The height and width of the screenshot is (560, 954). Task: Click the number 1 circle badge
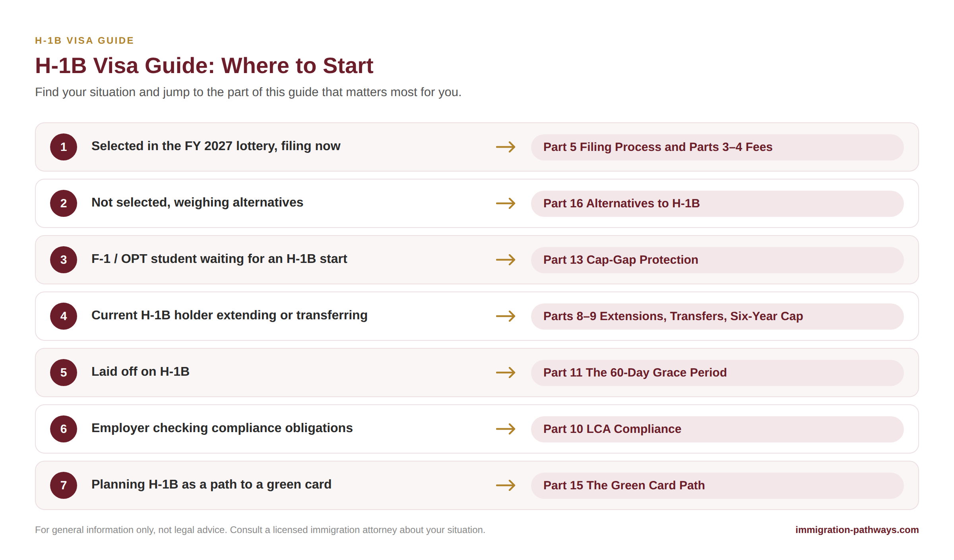pyautogui.click(x=64, y=147)
